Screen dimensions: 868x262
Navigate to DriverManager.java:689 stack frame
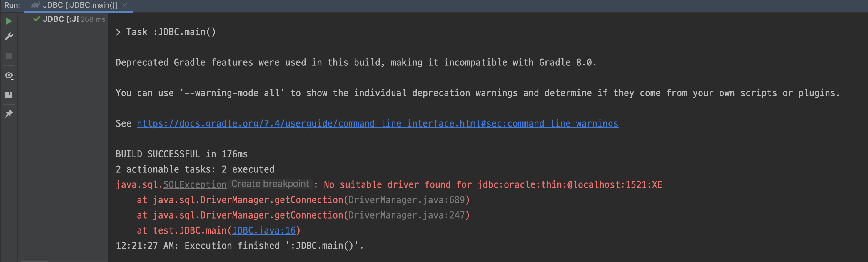point(406,200)
